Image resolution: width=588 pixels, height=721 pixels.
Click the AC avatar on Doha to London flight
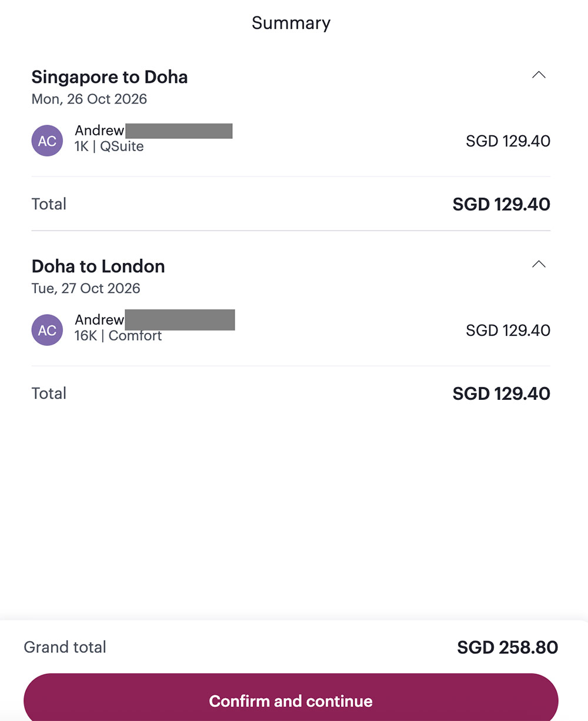[47, 331]
